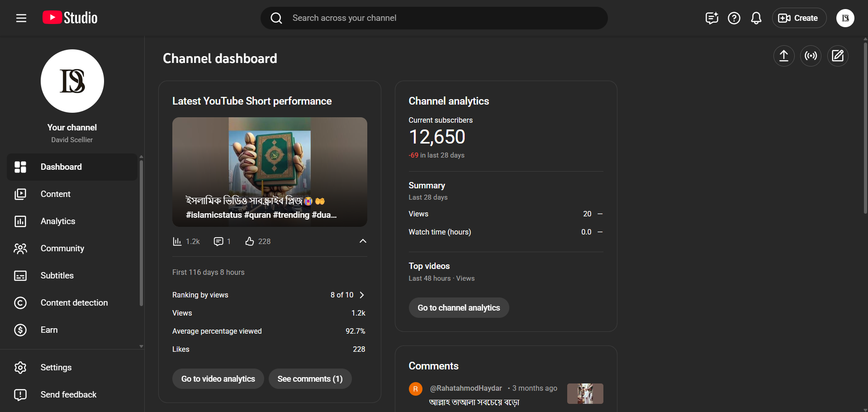Open the hamburger navigation menu
Viewport: 868px width, 412px height.
coord(21,18)
